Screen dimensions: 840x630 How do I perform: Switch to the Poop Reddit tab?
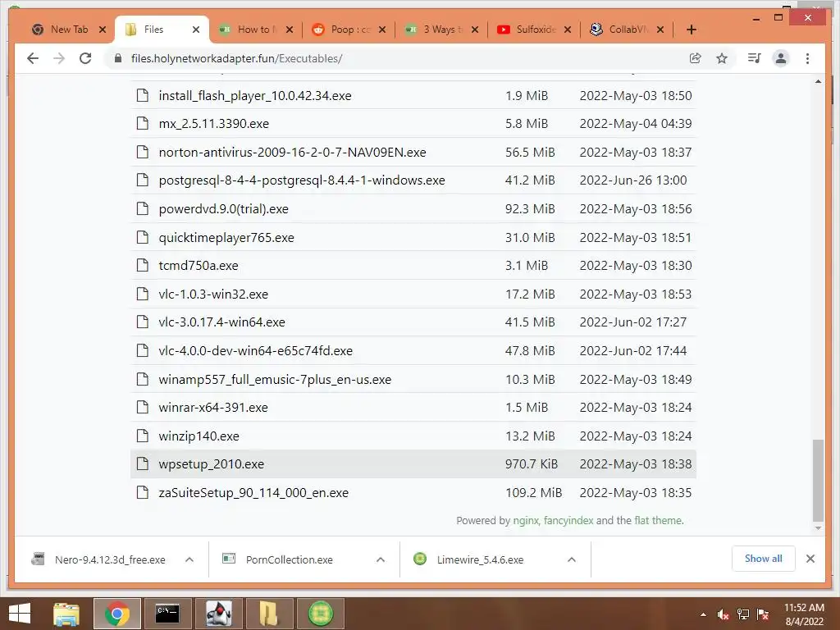[349, 30]
